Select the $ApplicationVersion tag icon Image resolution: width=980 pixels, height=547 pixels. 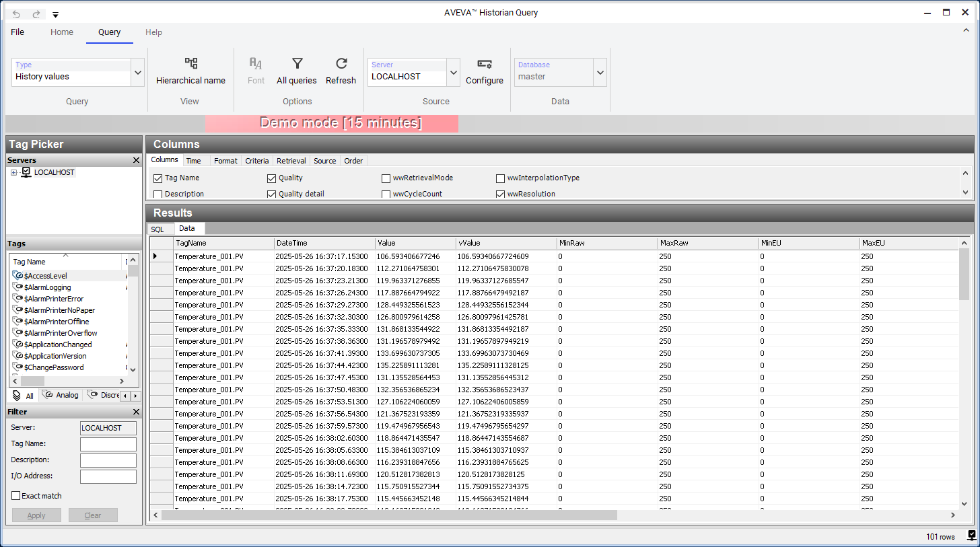[x=17, y=356]
